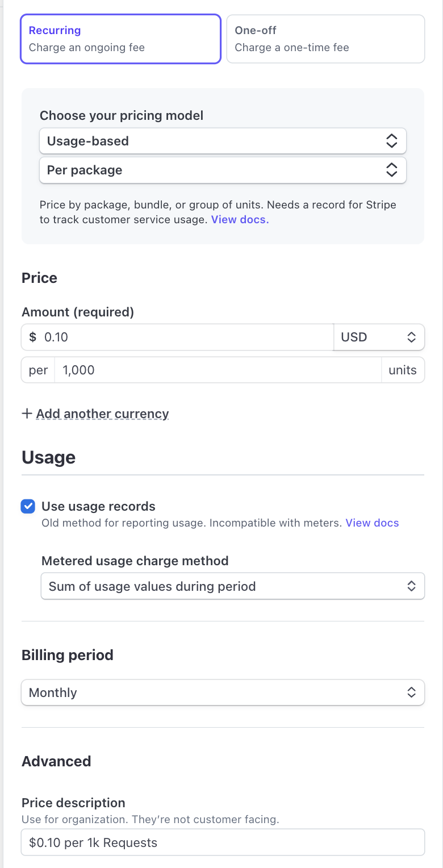This screenshot has height=868, width=443.
Task: Switch to the One-off charge option
Action: click(x=325, y=39)
